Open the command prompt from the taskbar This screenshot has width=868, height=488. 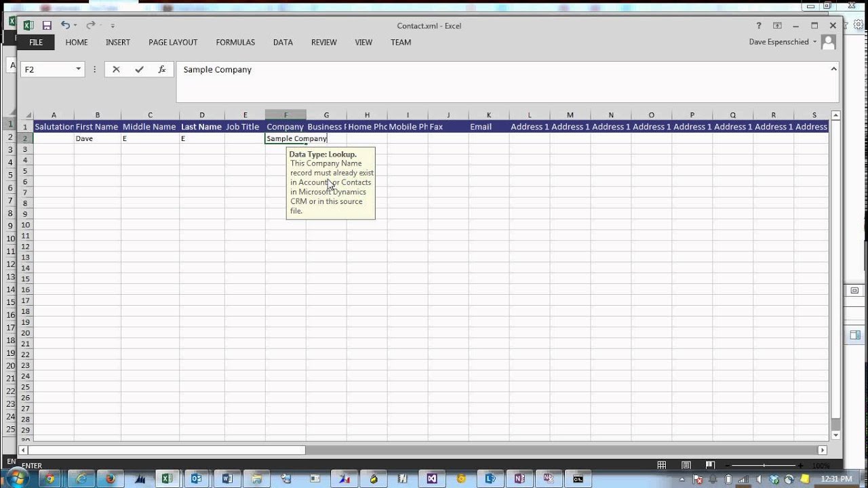[x=578, y=479]
